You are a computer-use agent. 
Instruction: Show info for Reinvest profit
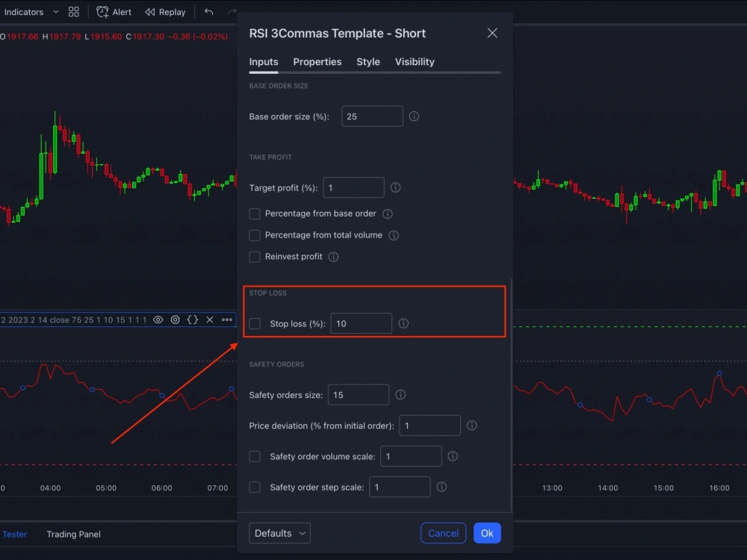333,257
